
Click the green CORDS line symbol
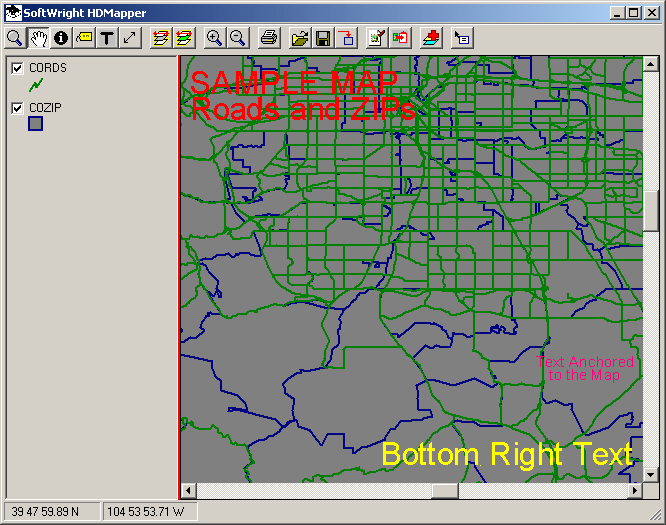[36, 85]
